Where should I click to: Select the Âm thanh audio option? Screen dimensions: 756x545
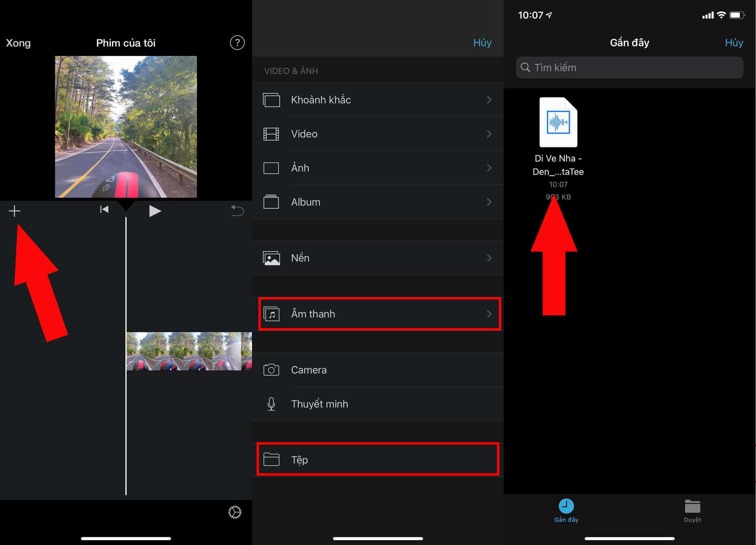[313, 314]
